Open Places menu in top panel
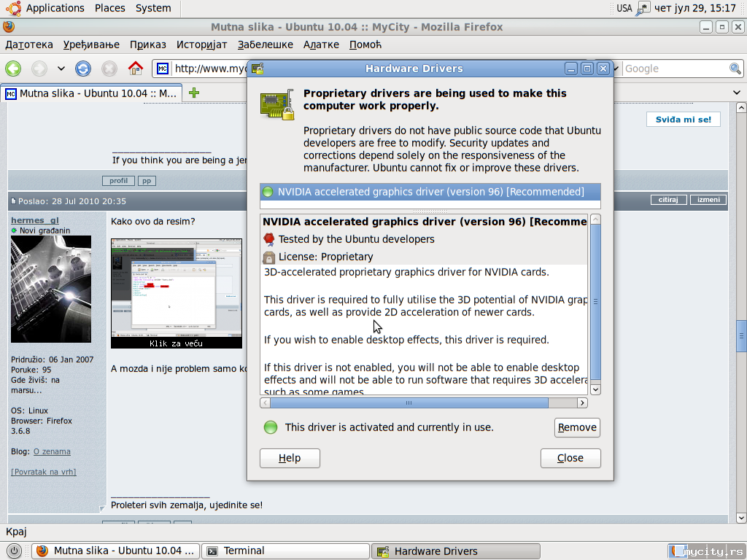 point(109,8)
